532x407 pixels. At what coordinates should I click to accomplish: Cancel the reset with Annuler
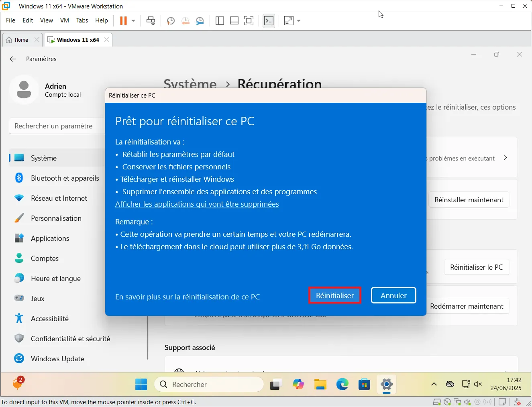point(393,295)
